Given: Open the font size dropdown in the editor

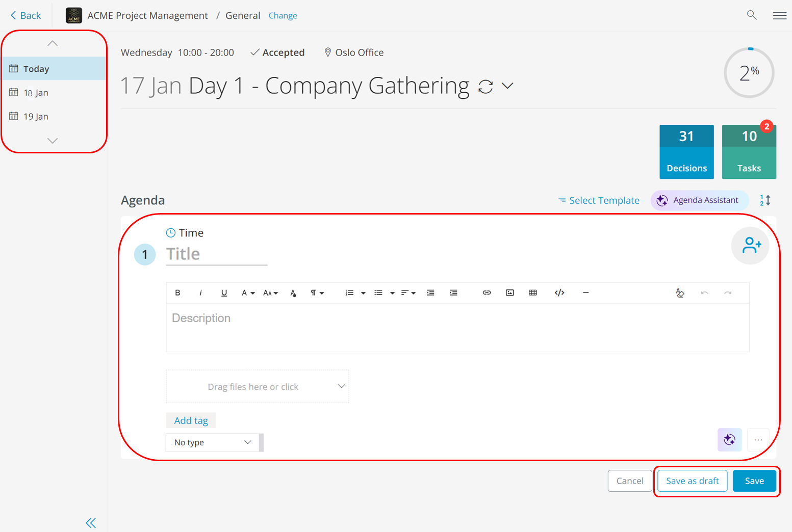Looking at the screenshot, I should tap(271, 292).
